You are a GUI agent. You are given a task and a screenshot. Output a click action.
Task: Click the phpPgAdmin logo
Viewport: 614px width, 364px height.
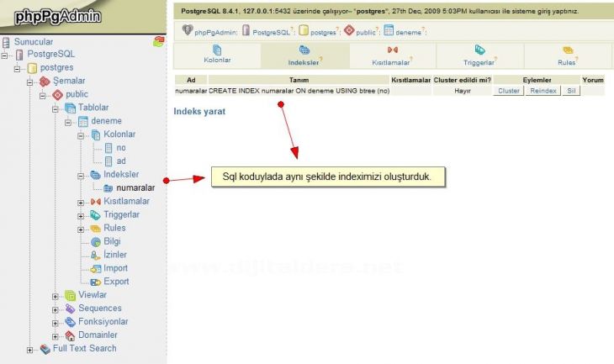(57, 17)
